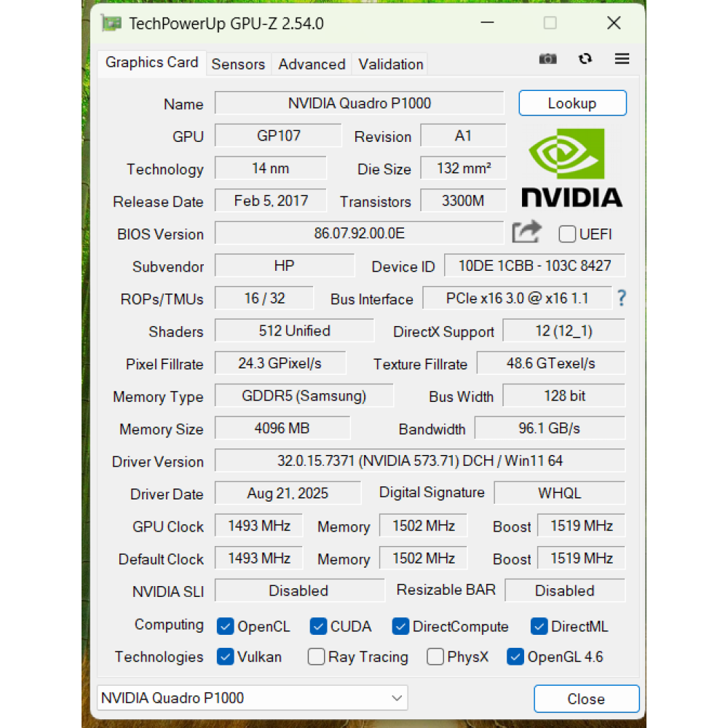Click the Resizable BAR Disabled field

(x=565, y=590)
